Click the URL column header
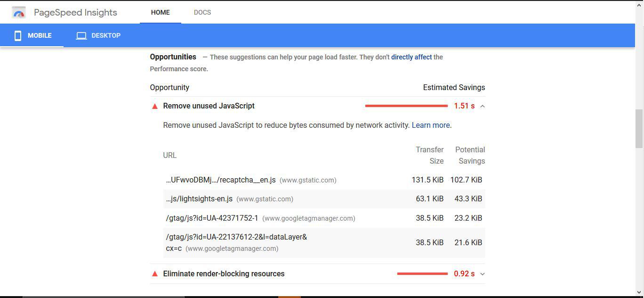Screen dimensions: 644x298 pos(170,156)
